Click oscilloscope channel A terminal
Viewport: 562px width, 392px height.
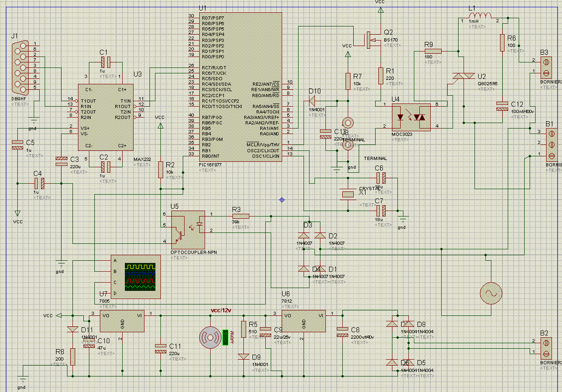115,261
